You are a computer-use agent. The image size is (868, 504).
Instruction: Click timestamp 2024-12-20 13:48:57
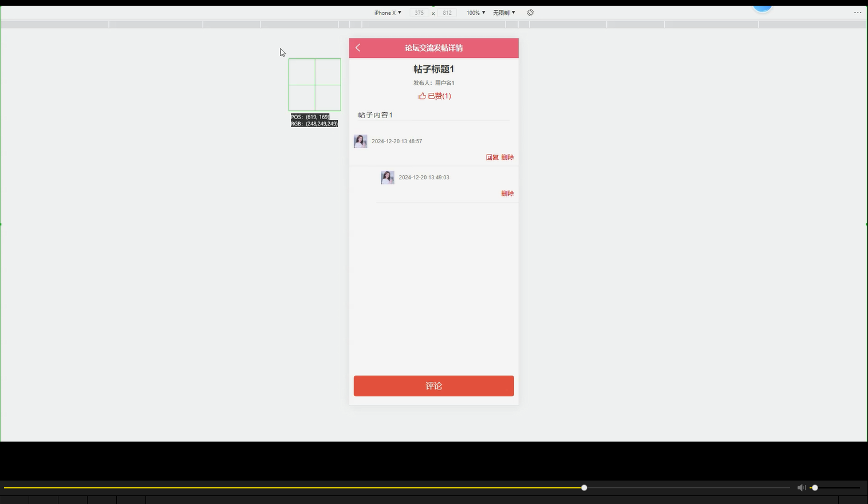coord(397,141)
